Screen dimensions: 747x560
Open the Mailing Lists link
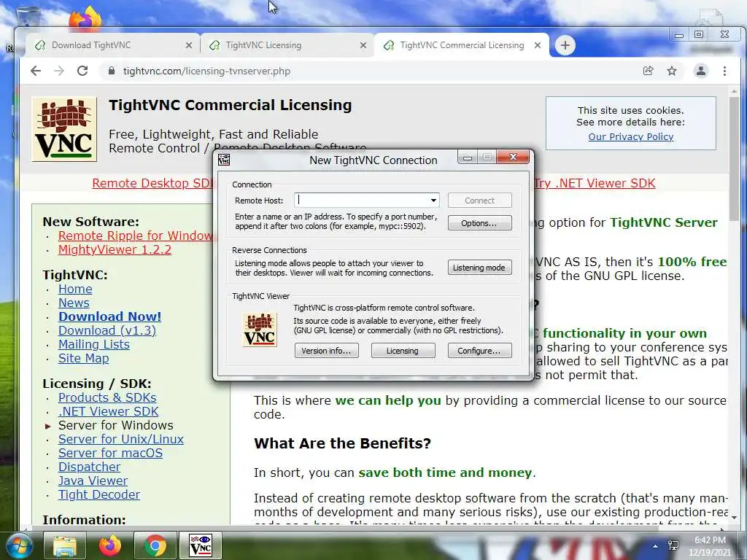(94, 344)
